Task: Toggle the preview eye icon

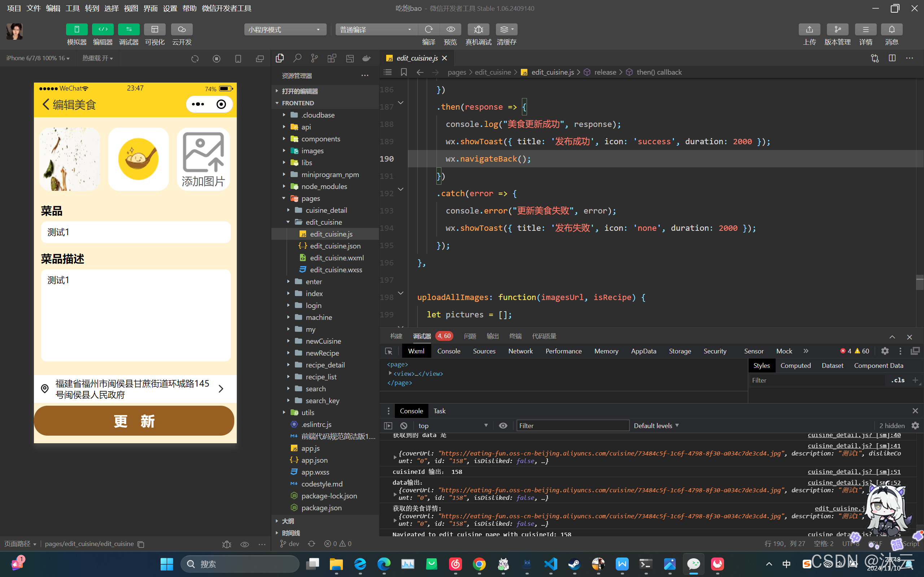Action: click(x=450, y=29)
